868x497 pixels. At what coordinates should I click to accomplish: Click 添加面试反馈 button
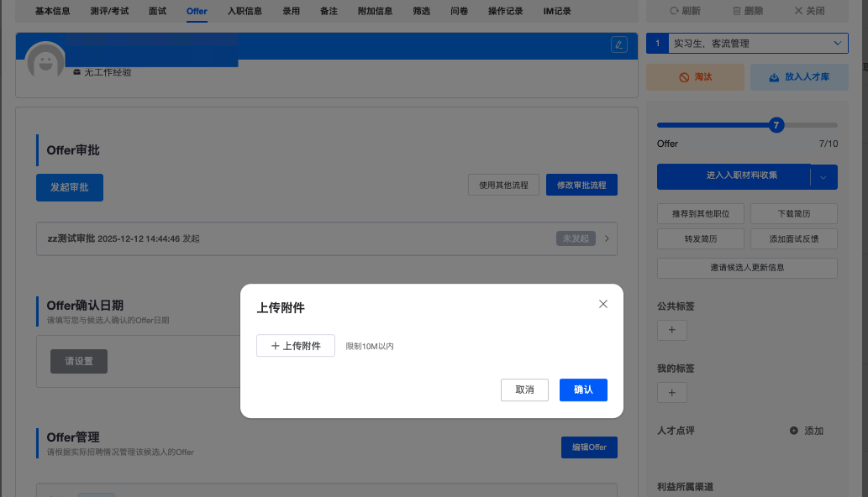point(794,238)
